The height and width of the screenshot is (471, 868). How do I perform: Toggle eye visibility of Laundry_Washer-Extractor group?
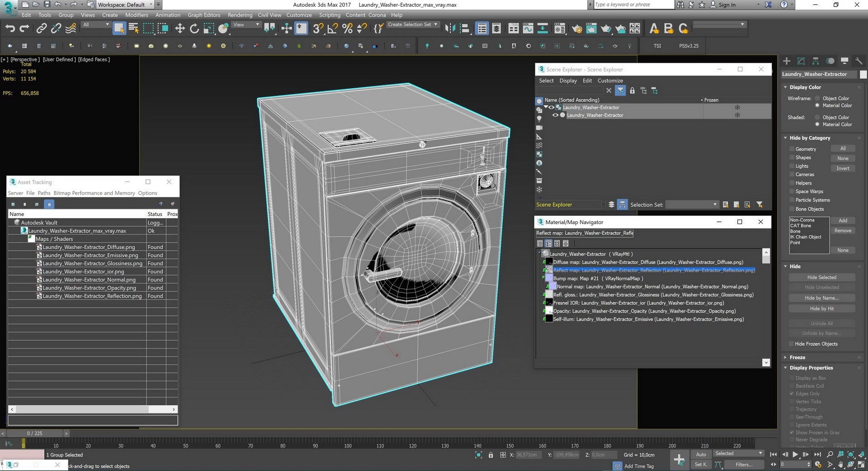[x=552, y=107]
